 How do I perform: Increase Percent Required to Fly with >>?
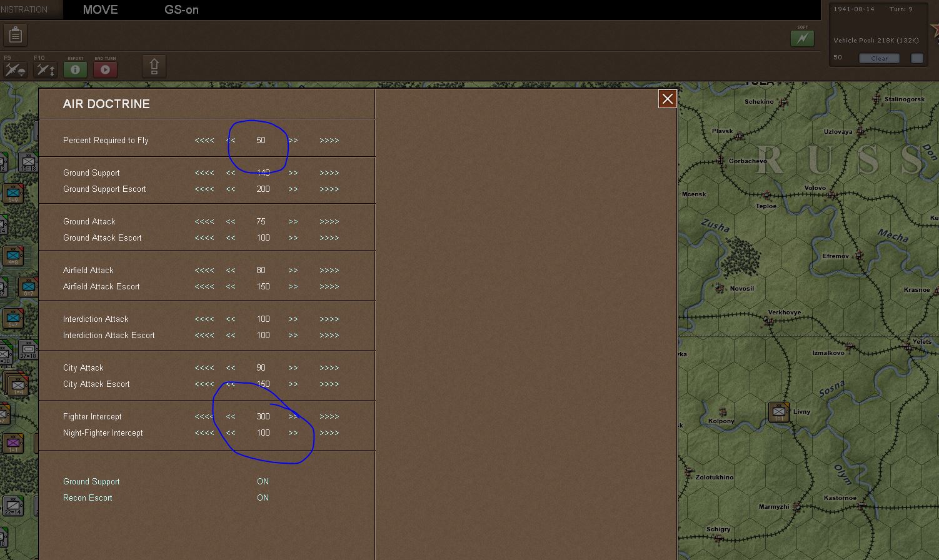(293, 140)
